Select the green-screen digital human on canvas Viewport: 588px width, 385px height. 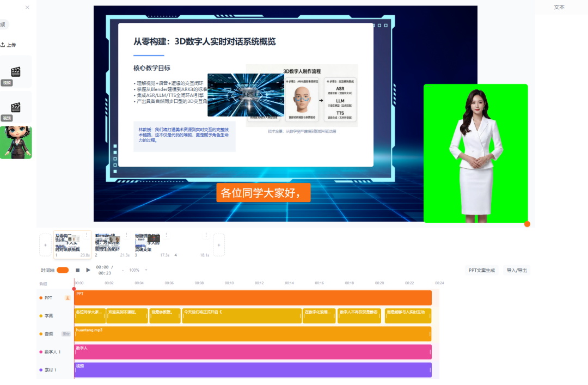[475, 153]
